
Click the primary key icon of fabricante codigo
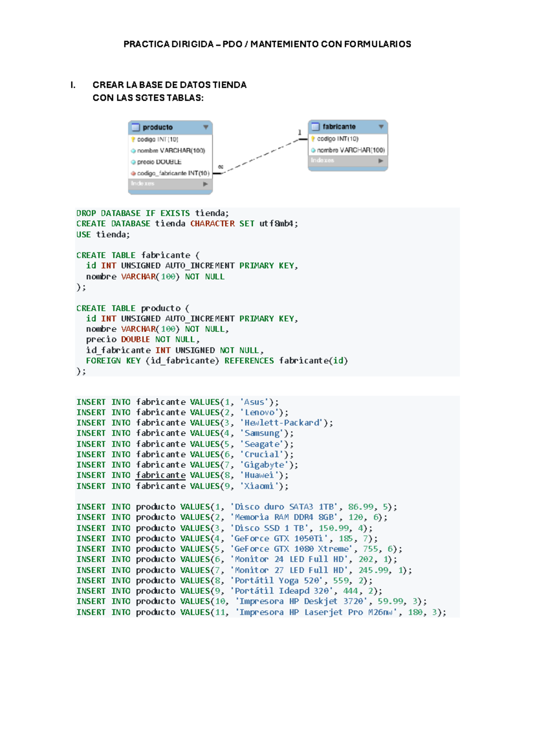(x=313, y=139)
